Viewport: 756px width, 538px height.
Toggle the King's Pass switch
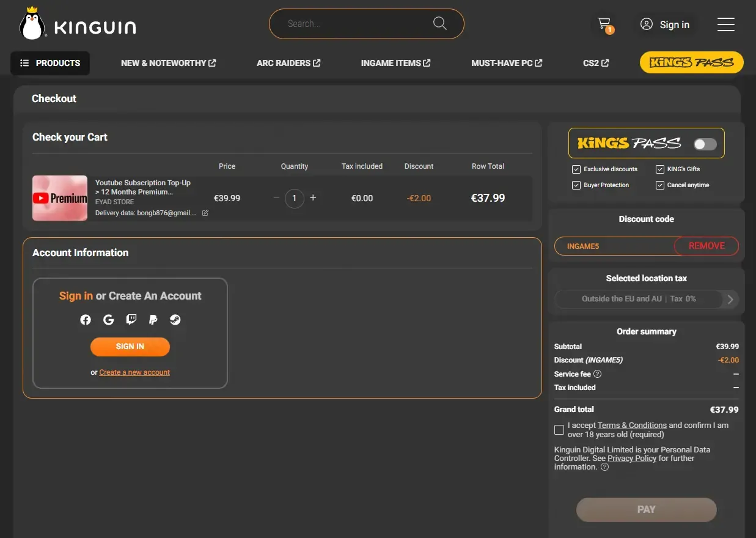tap(705, 144)
